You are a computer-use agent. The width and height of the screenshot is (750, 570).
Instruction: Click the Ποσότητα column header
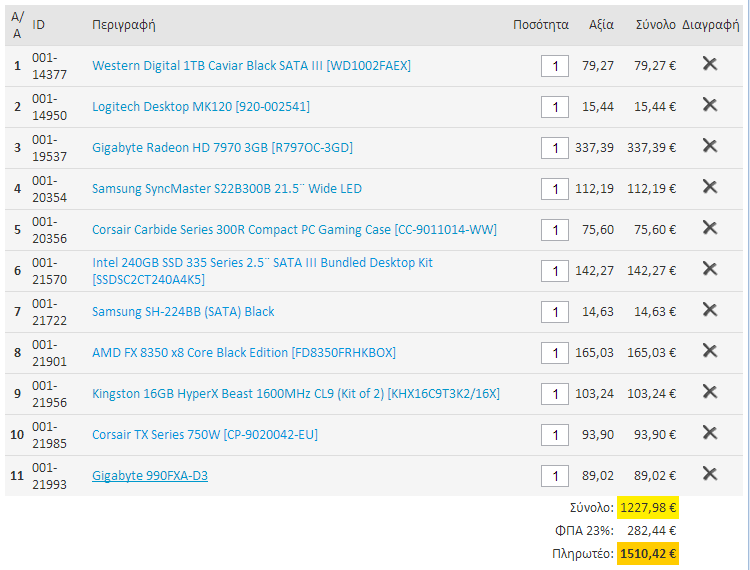pyautogui.click(x=541, y=25)
